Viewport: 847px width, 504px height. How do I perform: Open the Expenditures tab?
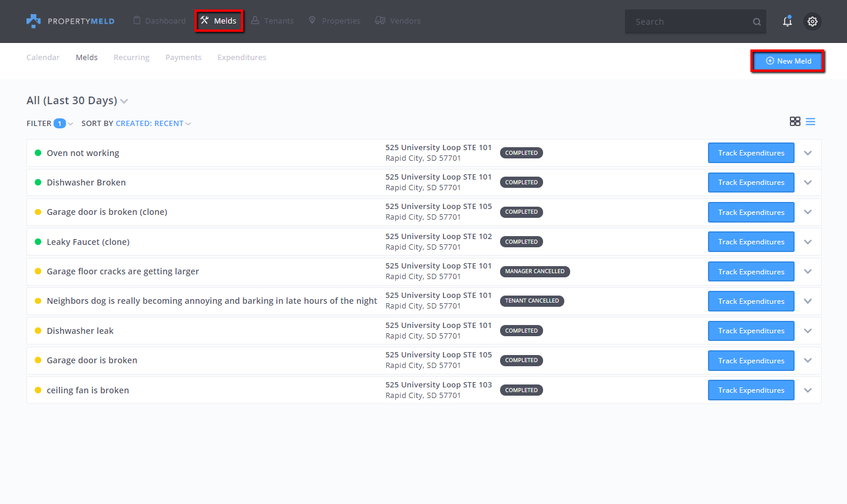[241, 57]
